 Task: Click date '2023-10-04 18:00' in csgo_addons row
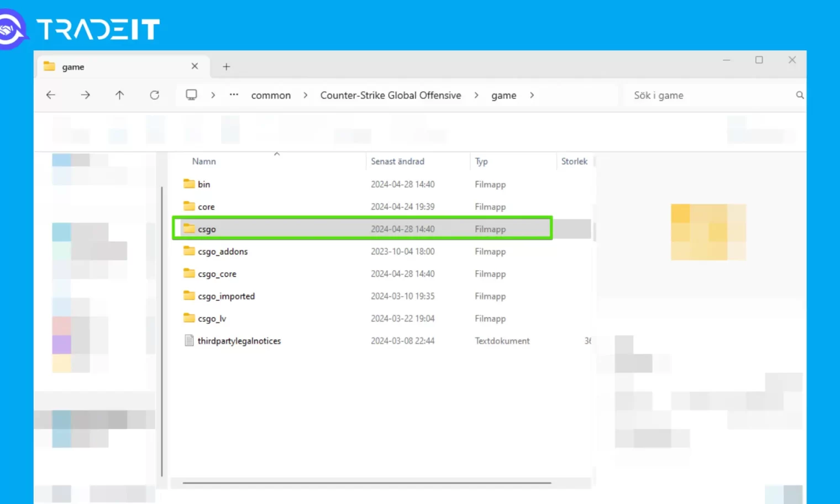(402, 251)
